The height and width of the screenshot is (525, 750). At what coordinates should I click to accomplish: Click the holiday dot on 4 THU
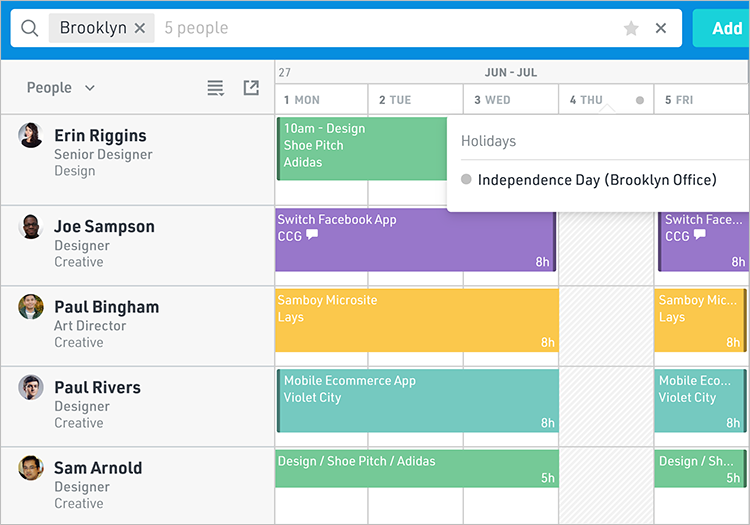click(640, 100)
